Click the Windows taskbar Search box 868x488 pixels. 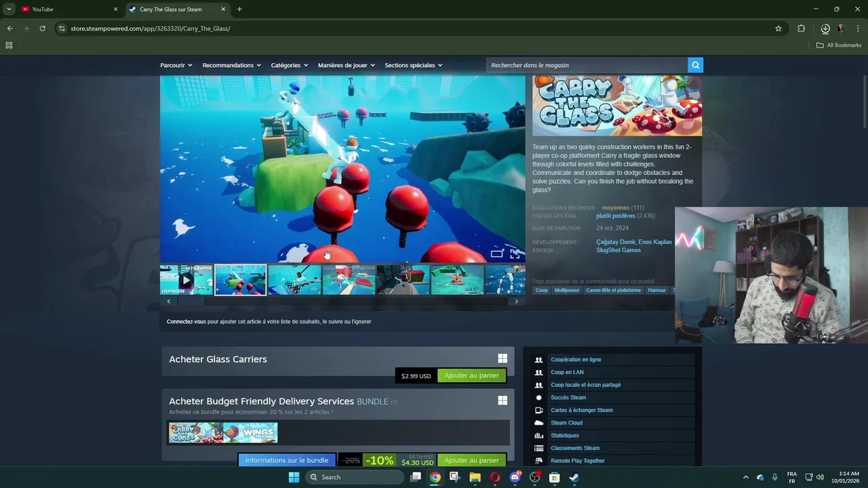point(355,477)
